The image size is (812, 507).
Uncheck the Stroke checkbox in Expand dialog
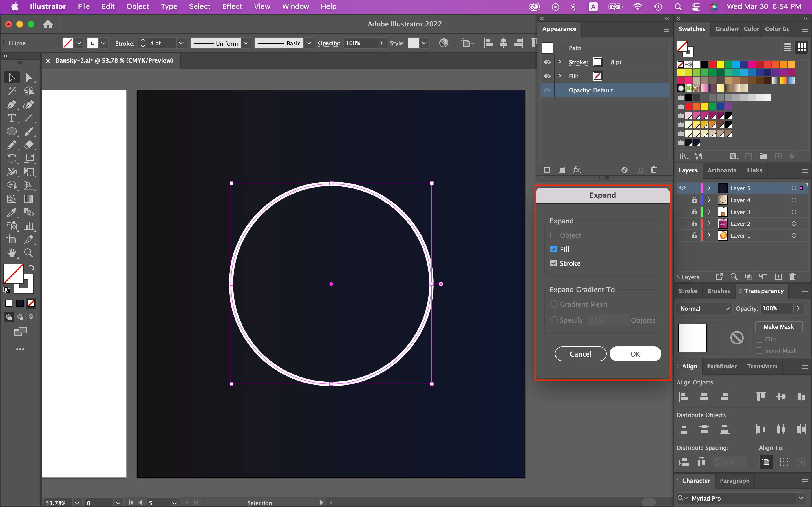coord(554,263)
